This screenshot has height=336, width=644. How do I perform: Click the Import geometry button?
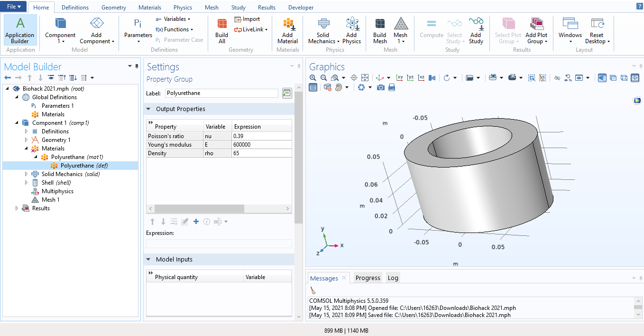[x=247, y=19]
